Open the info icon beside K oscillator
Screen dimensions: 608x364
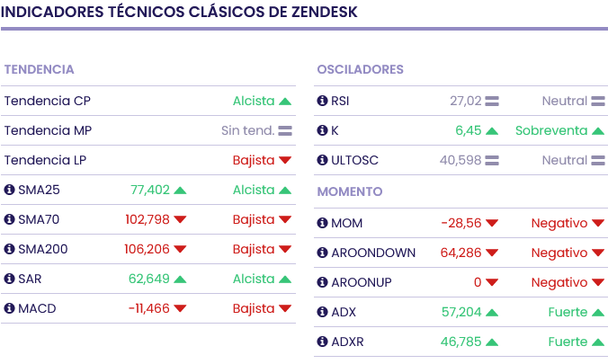[323, 131]
